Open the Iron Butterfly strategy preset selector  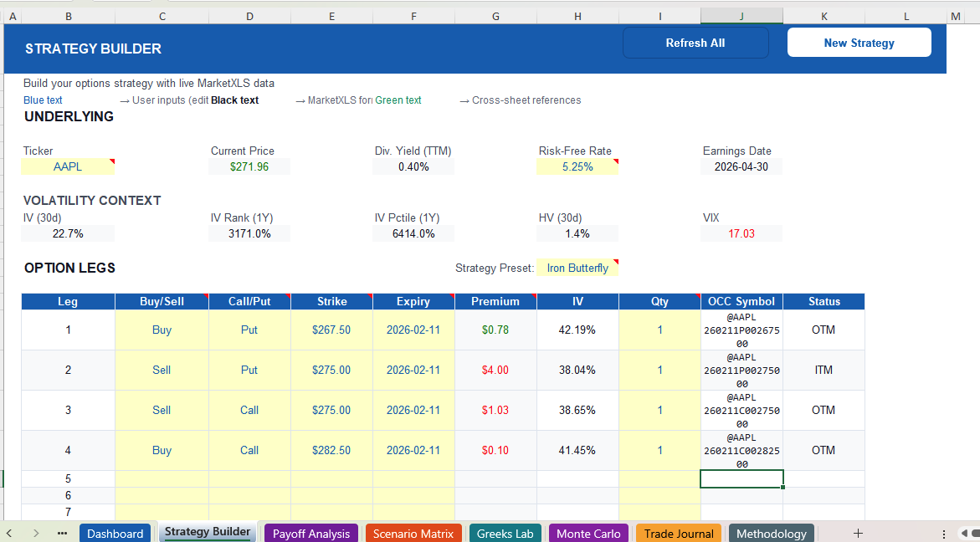[577, 268]
